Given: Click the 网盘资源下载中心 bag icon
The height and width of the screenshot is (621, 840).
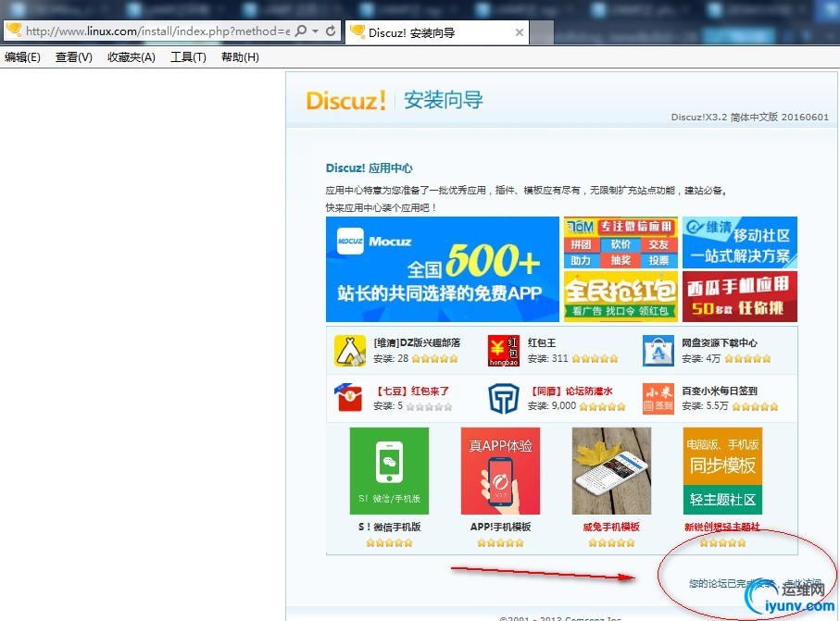Looking at the screenshot, I should 658,351.
